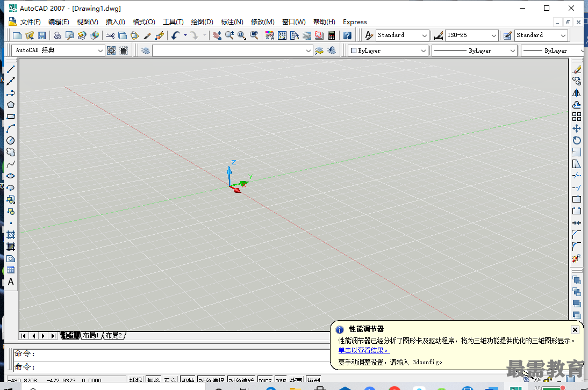
Task: Open the AutoCAD 经典 workspace dropdown
Action: click(x=58, y=50)
